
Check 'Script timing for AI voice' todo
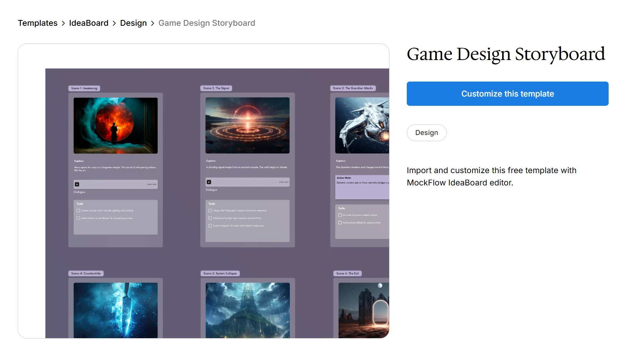click(x=210, y=226)
